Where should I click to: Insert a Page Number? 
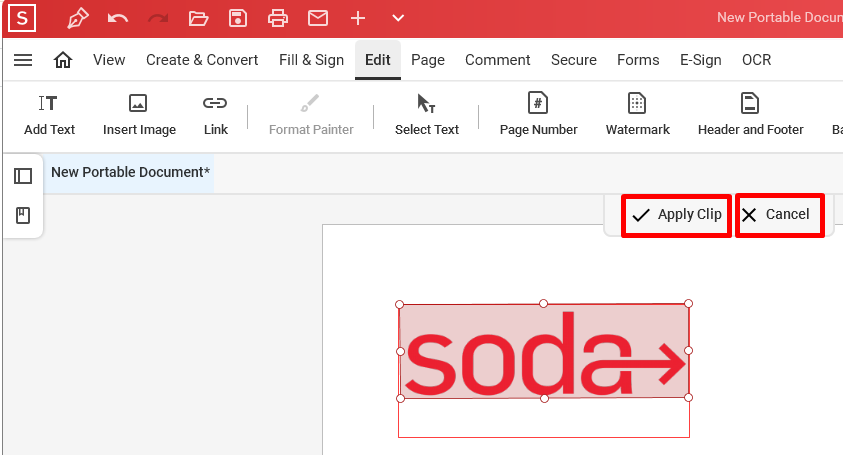click(539, 115)
